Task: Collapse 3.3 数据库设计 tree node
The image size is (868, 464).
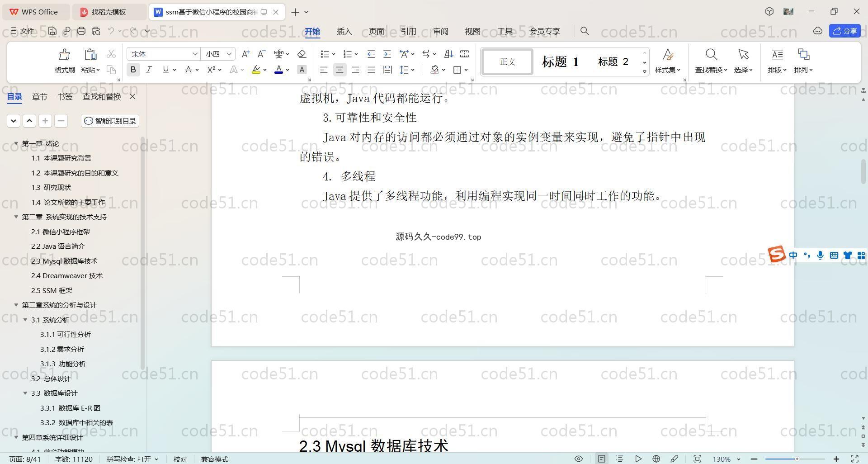Action: [25, 393]
